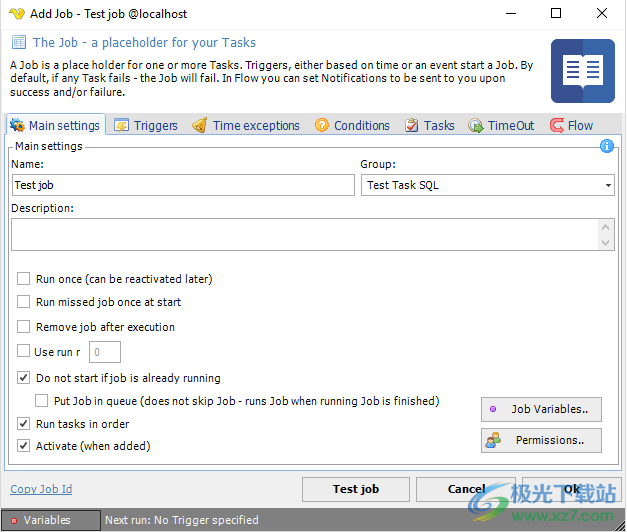Click the small table icon beside The Job heading
This screenshot has width=627, height=532.
tap(18, 42)
